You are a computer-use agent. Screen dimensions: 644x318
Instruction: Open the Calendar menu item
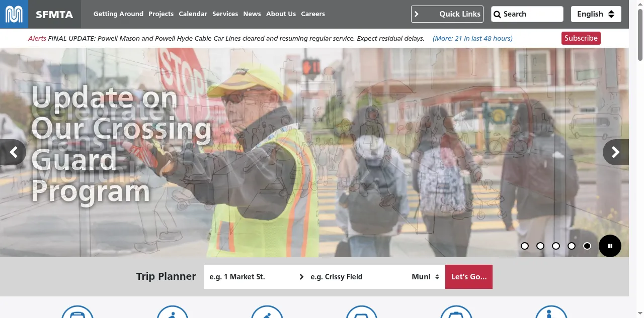coord(193,14)
